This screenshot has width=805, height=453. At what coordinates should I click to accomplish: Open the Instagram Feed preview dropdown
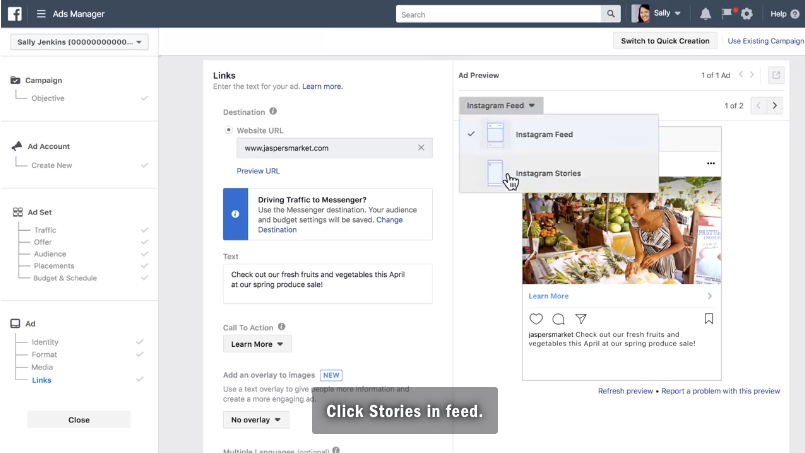pos(501,105)
